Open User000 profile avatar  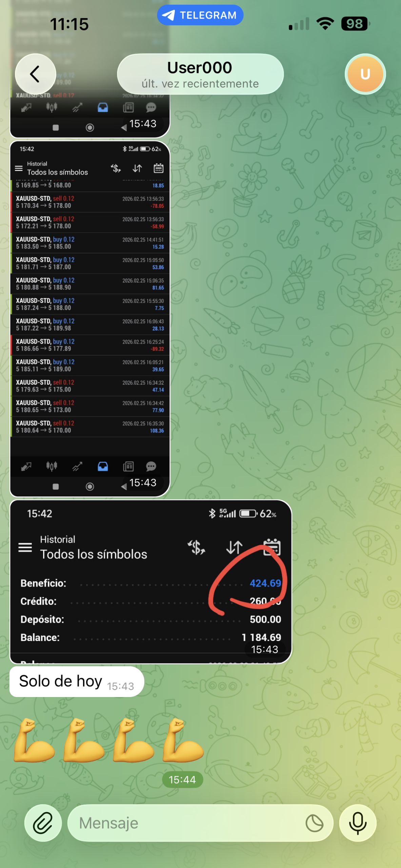pyautogui.click(x=365, y=74)
